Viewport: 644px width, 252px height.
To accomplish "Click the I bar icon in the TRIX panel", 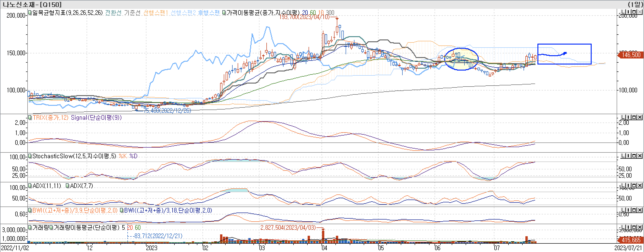I will [x=628, y=117].
